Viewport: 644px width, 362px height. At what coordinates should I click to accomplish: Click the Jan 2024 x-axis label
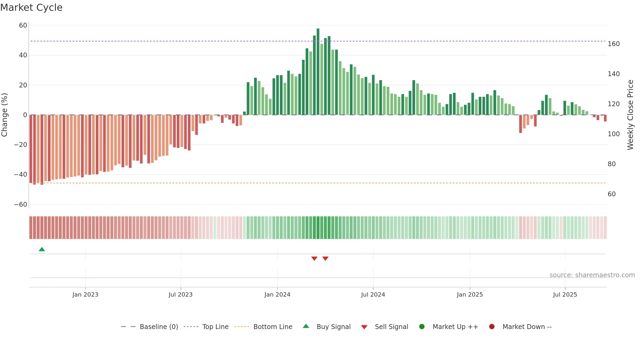pos(277,295)
